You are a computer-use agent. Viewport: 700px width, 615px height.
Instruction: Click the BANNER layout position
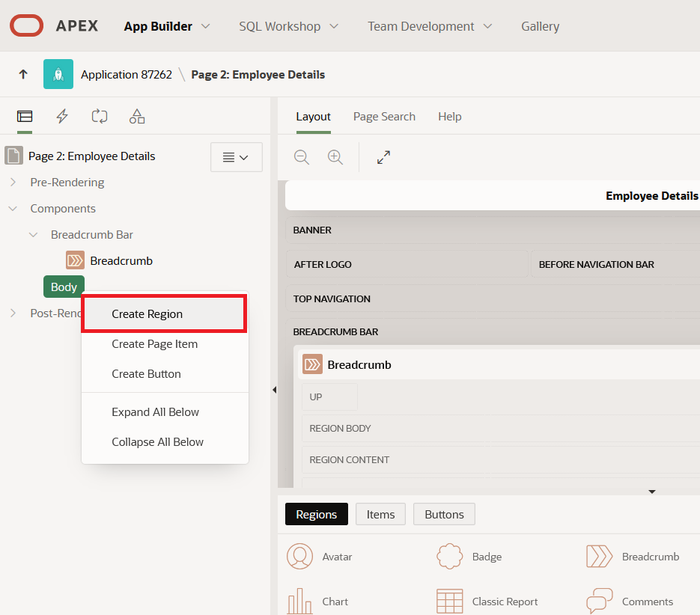(x=493, y=230)
